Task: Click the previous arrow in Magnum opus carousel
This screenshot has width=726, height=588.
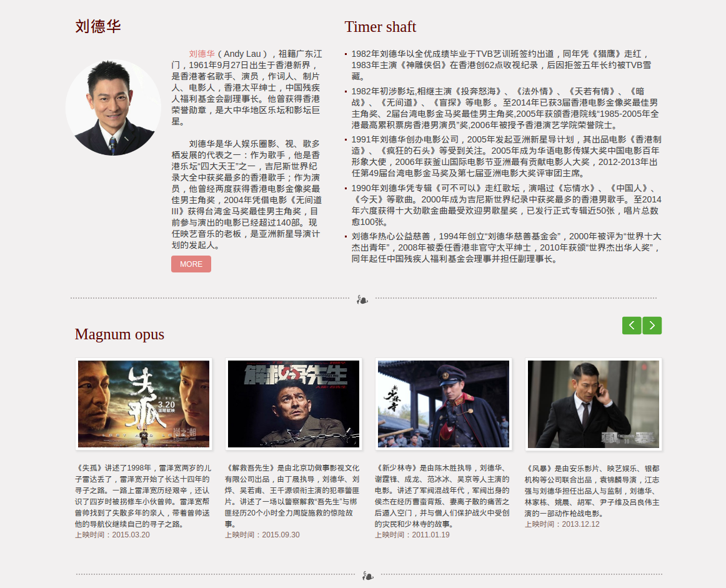Action: tap(632, 326)
